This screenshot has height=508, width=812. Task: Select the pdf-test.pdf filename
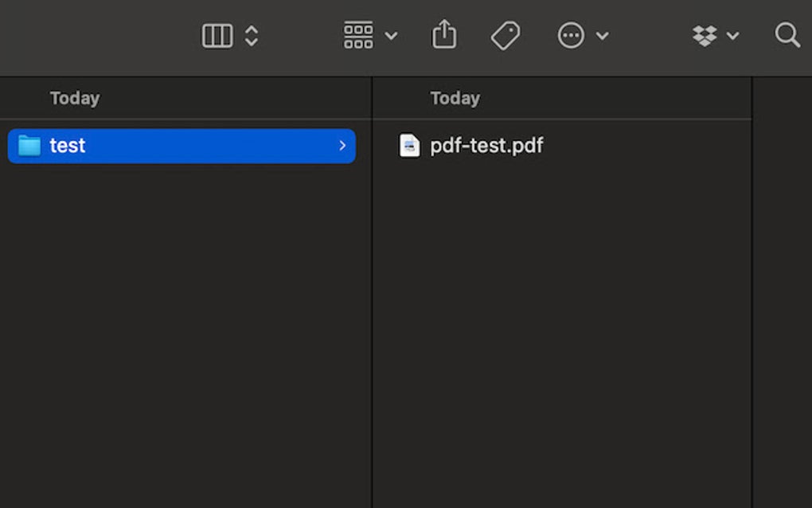[x=486, y=146]
